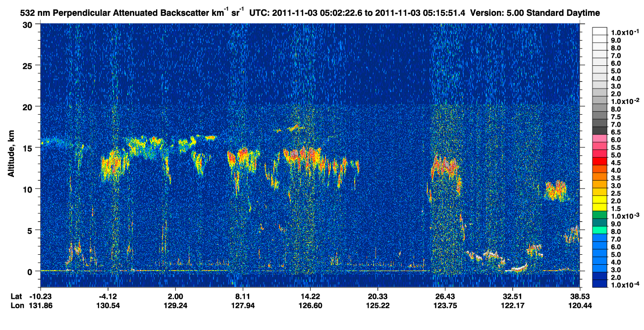Click latitude value '20.33'
The image size is (644, 330).
click(x=377, y=296)
